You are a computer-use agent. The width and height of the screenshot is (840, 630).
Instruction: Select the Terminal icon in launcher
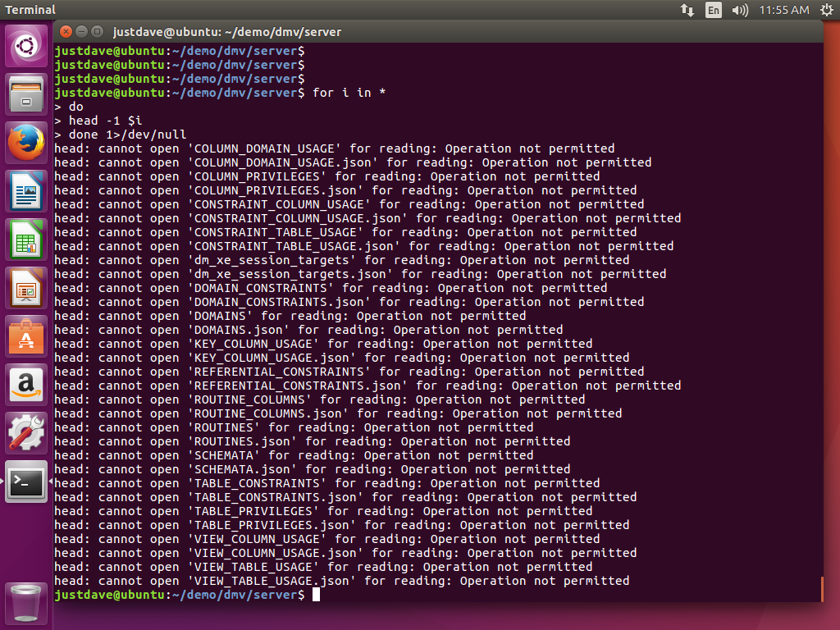click(26, 482)
